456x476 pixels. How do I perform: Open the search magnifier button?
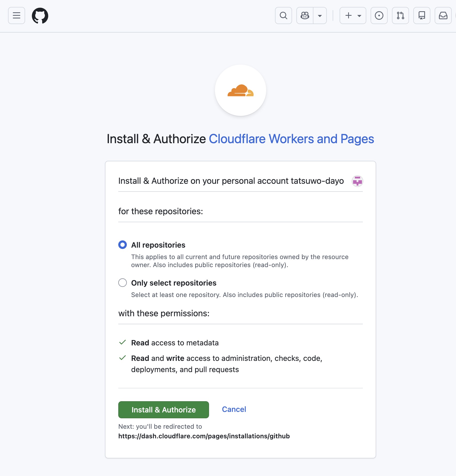pyautogui.click(x=284, y=15)
